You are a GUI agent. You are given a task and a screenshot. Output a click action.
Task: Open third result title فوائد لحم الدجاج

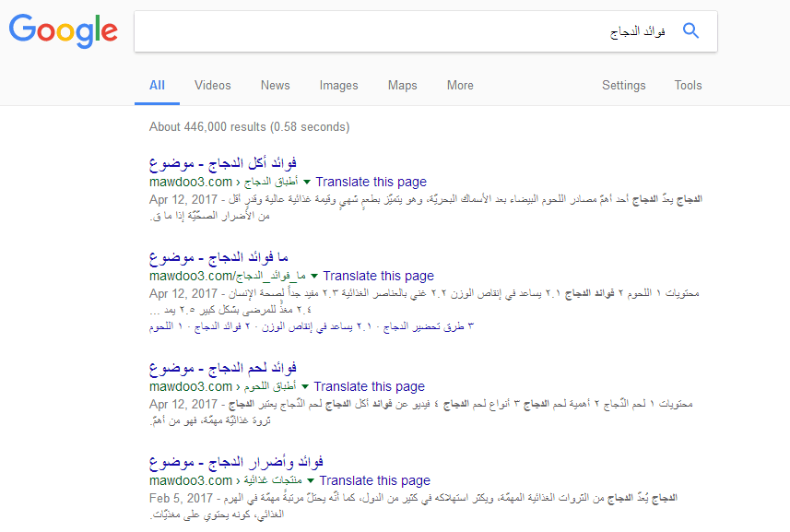[223, 368]
